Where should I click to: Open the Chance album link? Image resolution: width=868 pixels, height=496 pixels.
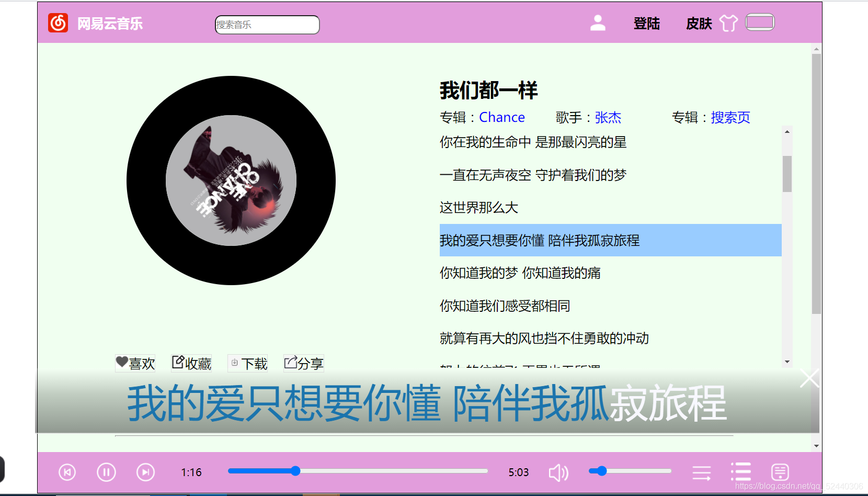pos(502,117)
